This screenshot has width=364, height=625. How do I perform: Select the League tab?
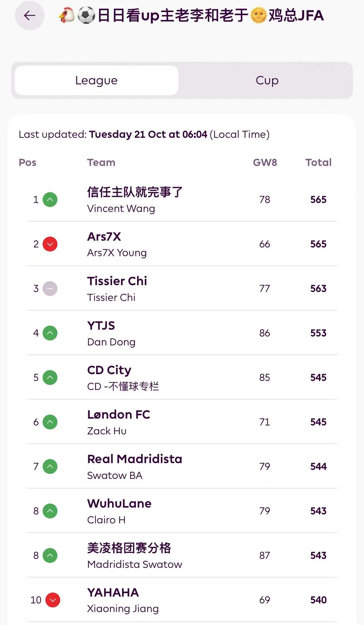click(x=96, y=80)
